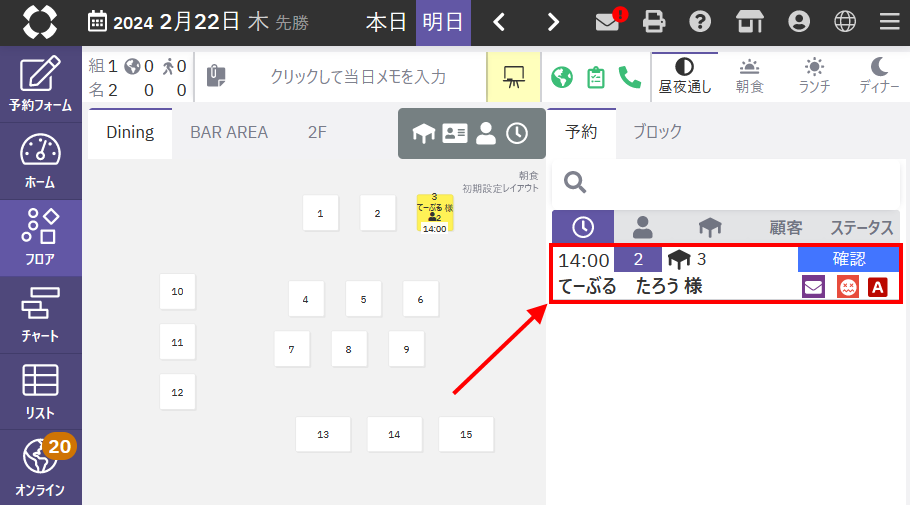
Task: Open the help question mark icon
Action: point(700,22)
